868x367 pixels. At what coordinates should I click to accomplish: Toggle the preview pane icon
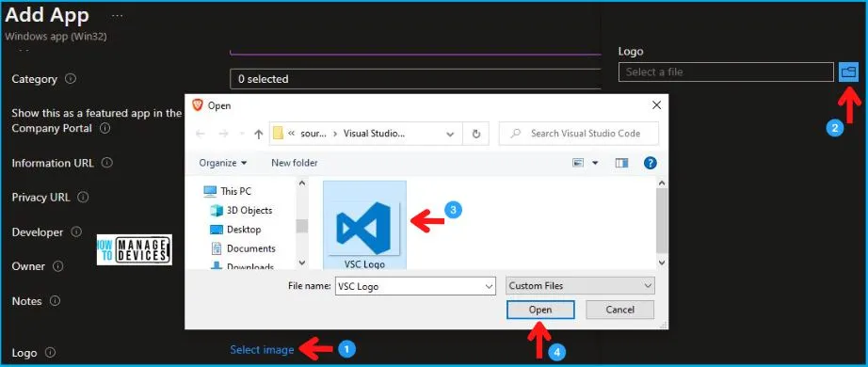tap(621, 163)
